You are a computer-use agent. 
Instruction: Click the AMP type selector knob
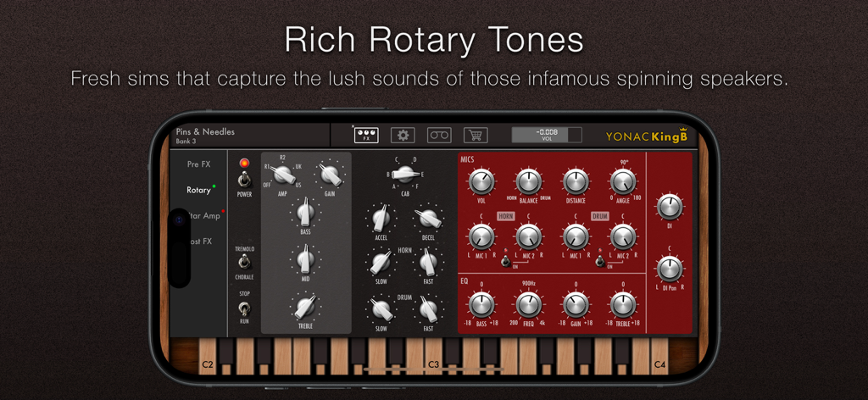pos(283,175)
